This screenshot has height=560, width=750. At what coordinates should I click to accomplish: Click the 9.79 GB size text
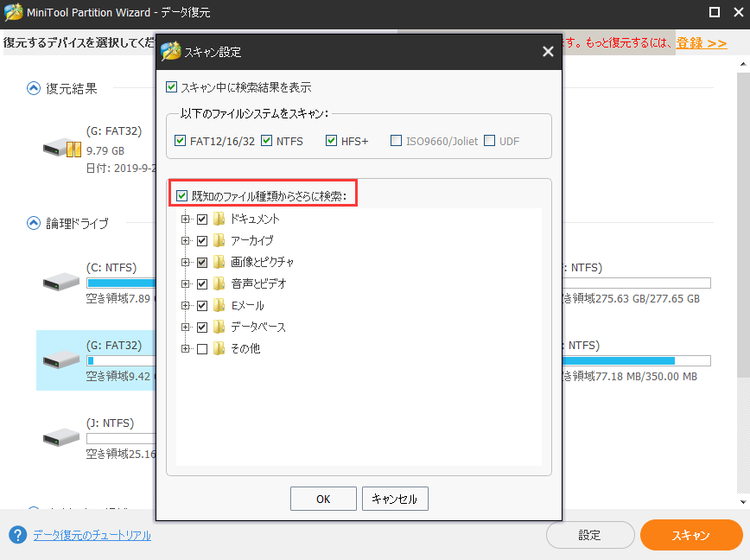(x=105, y=150)
